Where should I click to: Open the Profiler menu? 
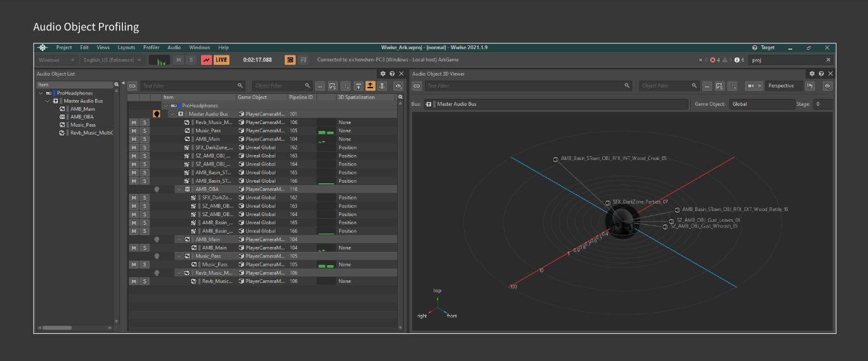(151, 47)
